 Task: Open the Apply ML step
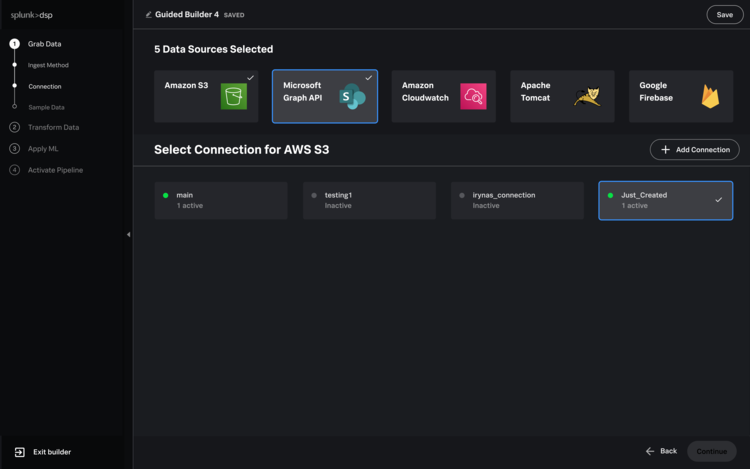click(x=43, y=149)
